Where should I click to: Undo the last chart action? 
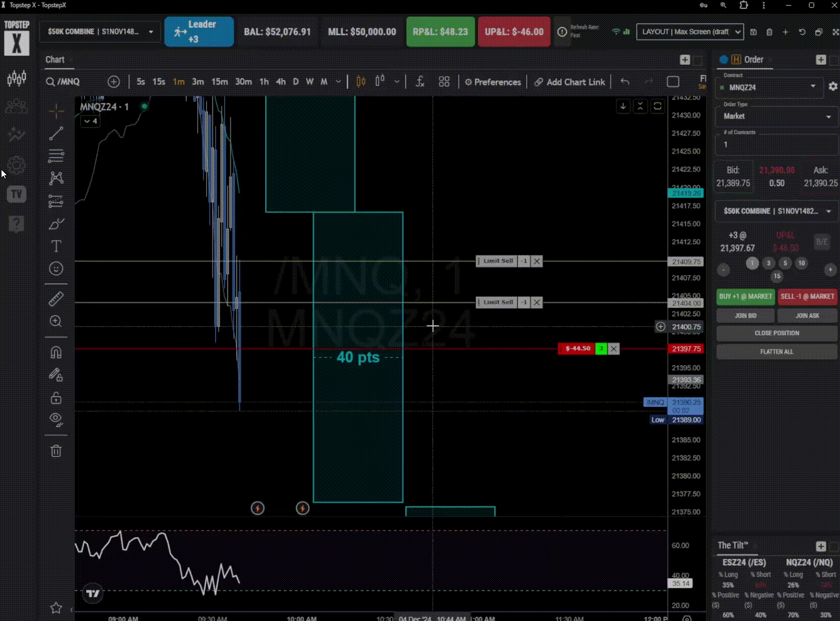pyautogui.click(x=625, y=82)
